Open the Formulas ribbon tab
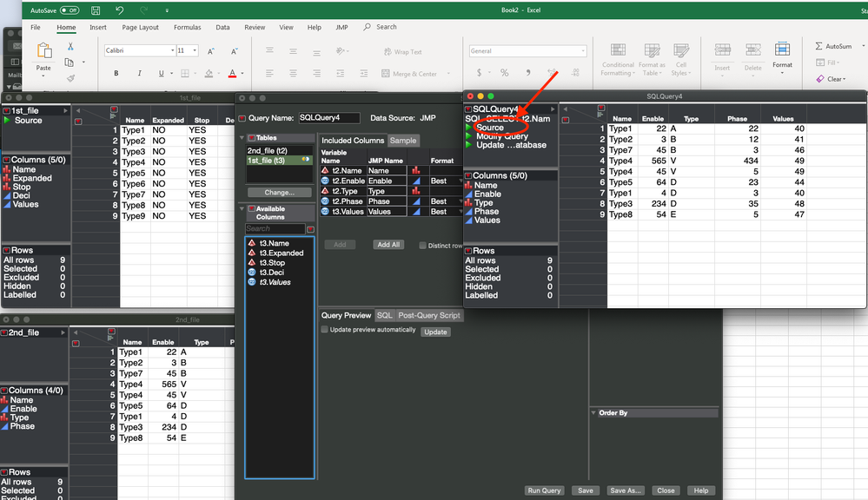The image size is (868, 500). [187, 28]
